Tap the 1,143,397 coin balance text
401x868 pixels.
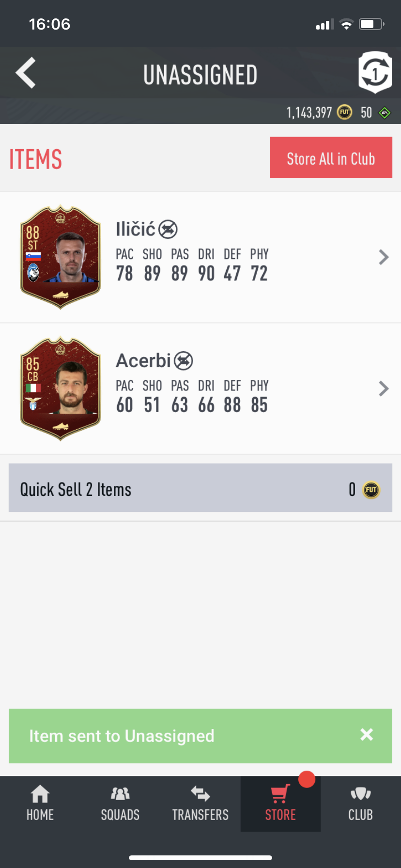click(309, 113)
